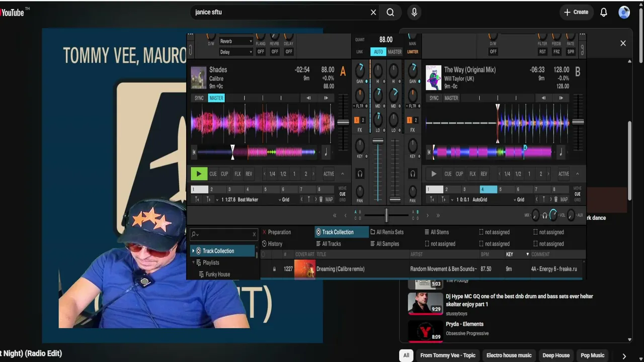Collapse deck A advanced panel chevron
644x362 pixels.
coord(343,174)
